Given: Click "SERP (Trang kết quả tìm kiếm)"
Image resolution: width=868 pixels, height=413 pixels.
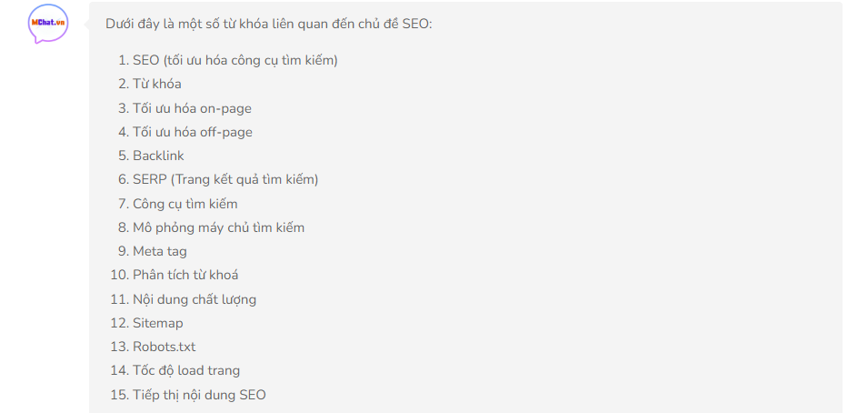Looking at the screenshot, I should 225,179.
